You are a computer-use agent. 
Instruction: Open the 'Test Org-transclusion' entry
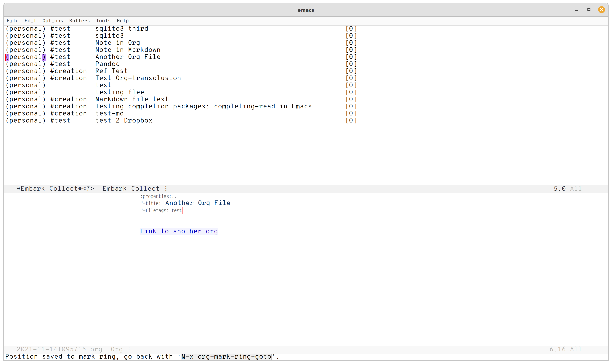click(x=138, y=78)
